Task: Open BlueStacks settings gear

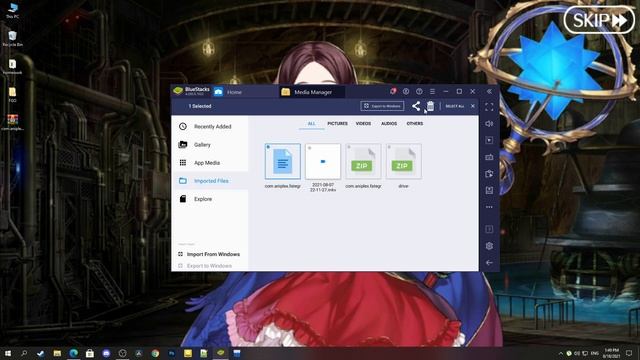Action: coord(489,246)
